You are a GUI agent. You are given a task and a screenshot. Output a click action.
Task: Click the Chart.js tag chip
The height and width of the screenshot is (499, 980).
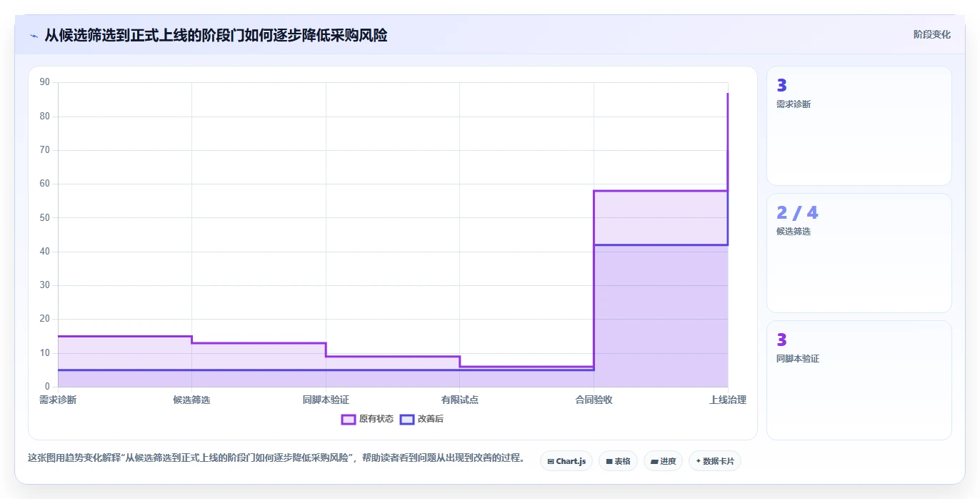[x=566, y=461]
